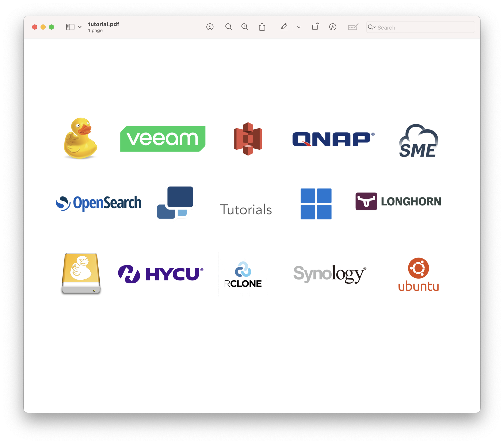Click the Longhorn logo

pyautogui.click(x=398, y=201)
